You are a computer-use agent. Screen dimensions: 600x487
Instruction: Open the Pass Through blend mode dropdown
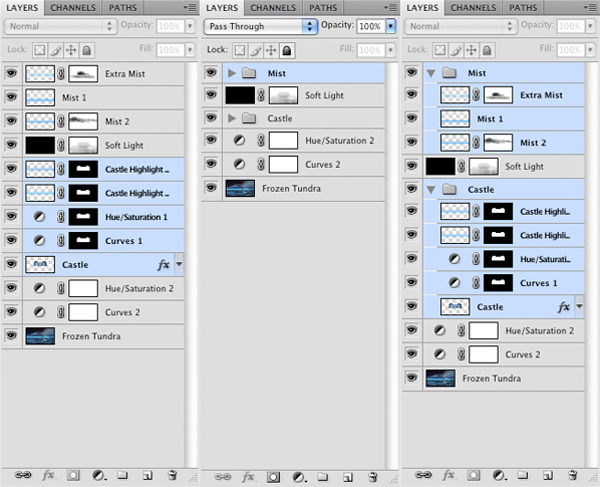coord(260,26)
